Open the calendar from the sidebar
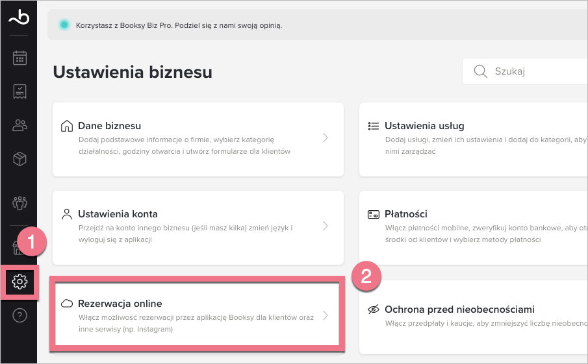The height and width of the screenshot is (364, 588). (x=19, y=58)
